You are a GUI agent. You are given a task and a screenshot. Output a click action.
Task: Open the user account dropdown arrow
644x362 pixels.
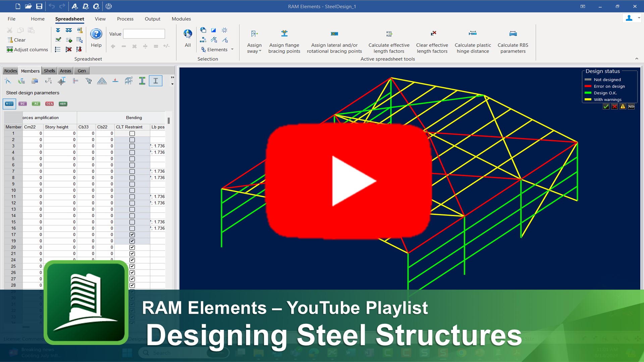coord(639,18)
